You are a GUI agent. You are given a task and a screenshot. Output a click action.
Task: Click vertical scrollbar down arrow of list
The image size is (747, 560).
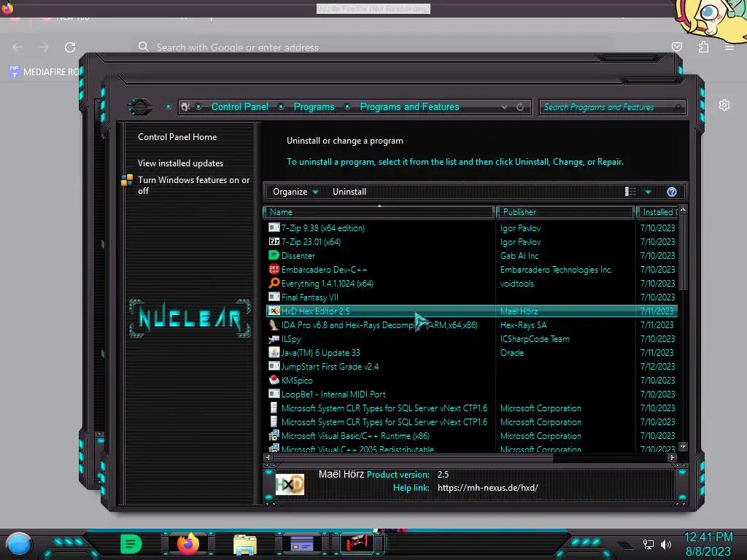683,447
